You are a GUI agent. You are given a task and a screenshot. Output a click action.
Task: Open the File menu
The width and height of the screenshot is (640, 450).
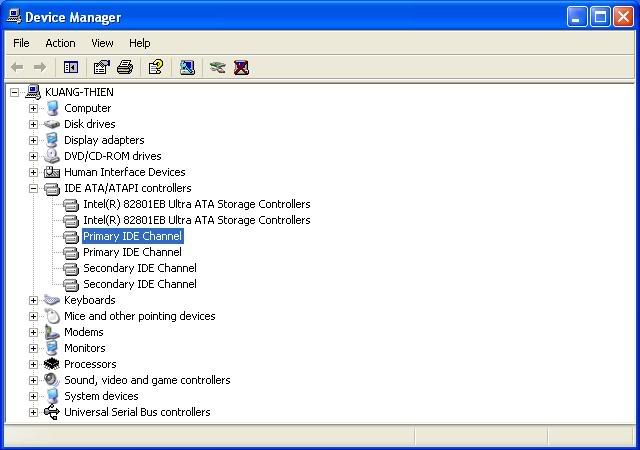pyautogui.click(x=21, y=43)
